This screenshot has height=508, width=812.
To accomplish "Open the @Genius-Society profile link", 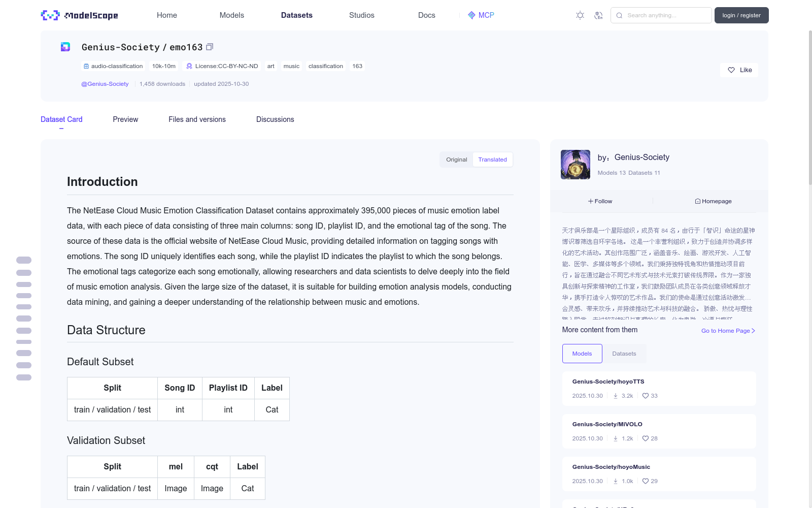I will click(105, 84).
